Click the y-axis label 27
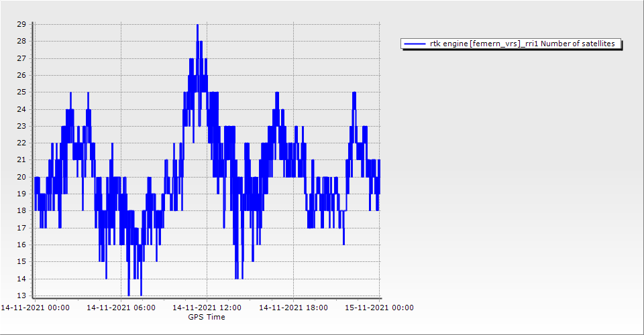The width and height of the screenshot is (644, 335). tap(21, 58)
